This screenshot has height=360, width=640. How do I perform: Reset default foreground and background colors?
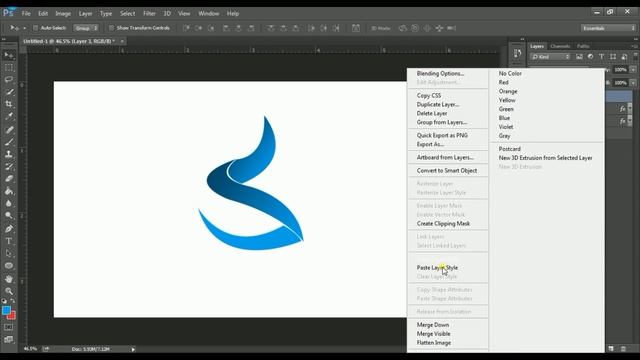coord(4,301)
